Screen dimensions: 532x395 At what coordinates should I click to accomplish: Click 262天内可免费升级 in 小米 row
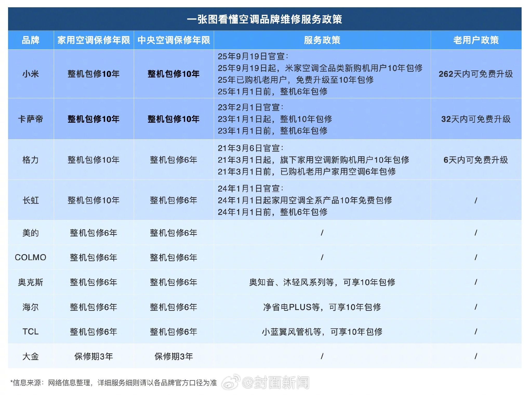tap(476, 74)
